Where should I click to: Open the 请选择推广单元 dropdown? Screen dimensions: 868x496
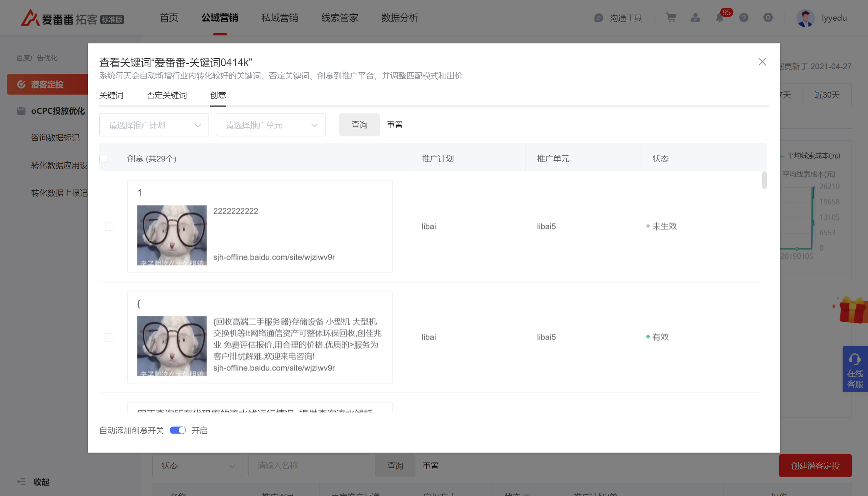tap(270, 125)
